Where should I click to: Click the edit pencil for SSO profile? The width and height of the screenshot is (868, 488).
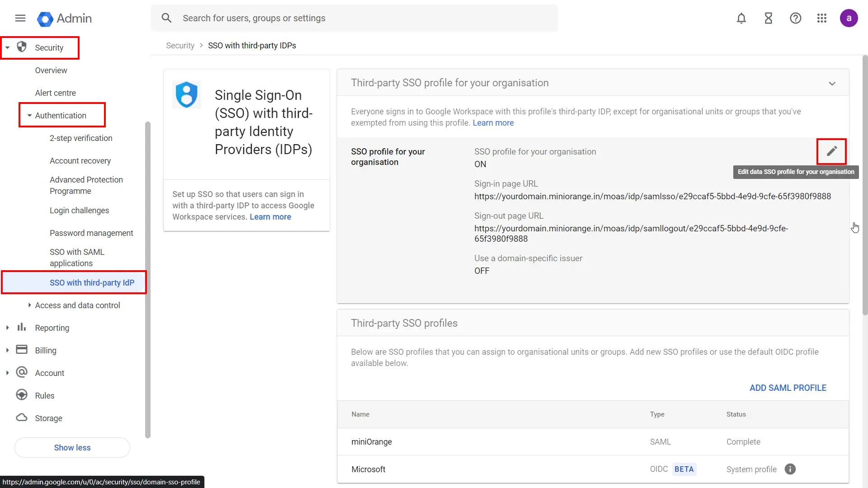[831, 151]
